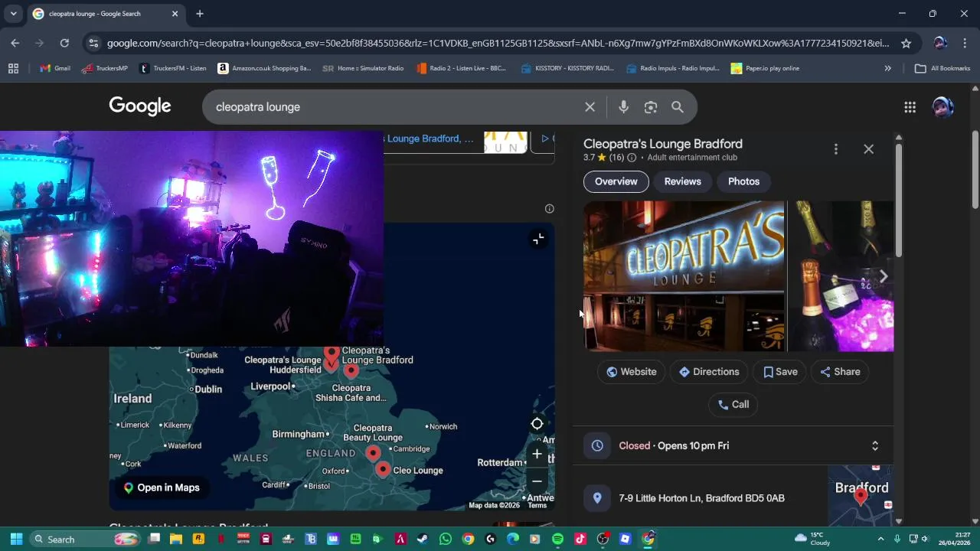
Task: Open more options for Cleopatra's Lounge Bradford
Action: (x=835, y=149)
